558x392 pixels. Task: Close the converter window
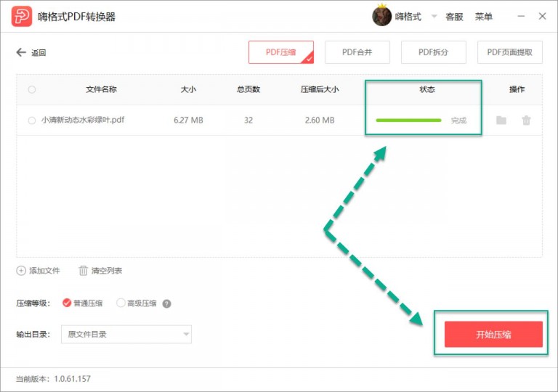click(x=542, y=17)
